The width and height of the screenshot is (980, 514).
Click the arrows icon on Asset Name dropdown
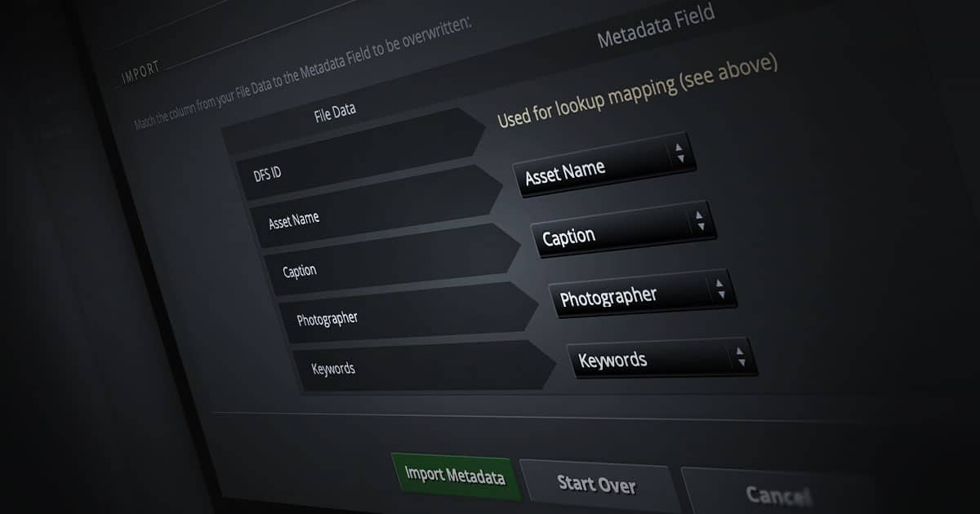(679, 153)
